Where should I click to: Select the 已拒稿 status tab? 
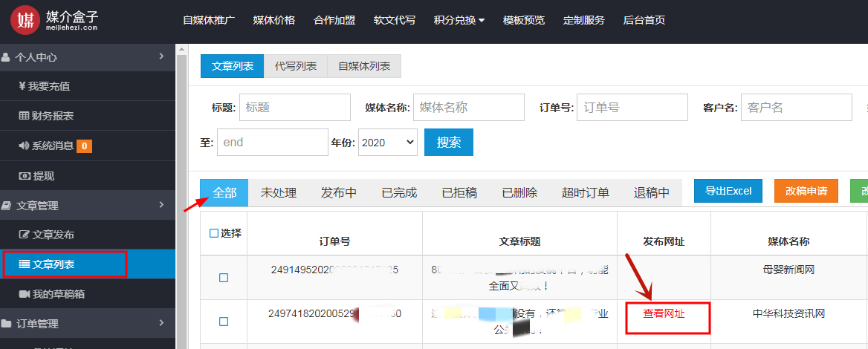coord(459,192)
